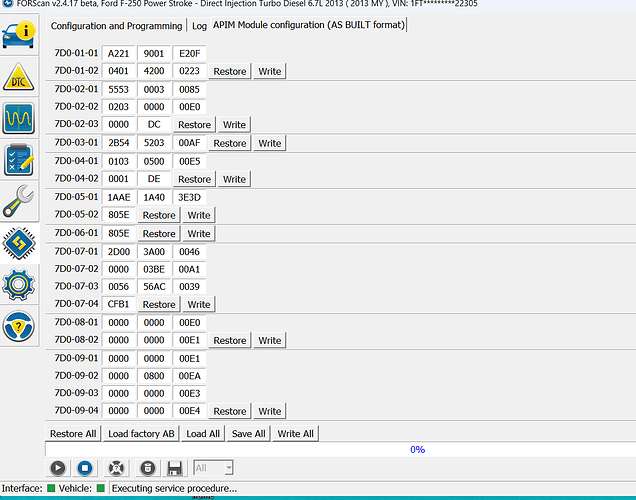Click the Interface green status indicator
Viewport: 636px width, 500px height.
[x=51, y=488]
